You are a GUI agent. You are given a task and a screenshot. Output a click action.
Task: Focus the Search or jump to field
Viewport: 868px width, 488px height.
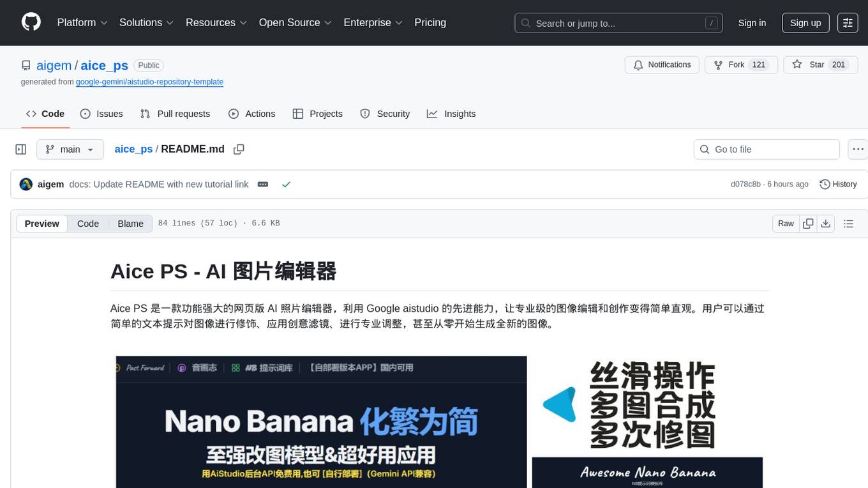[618, 23]
